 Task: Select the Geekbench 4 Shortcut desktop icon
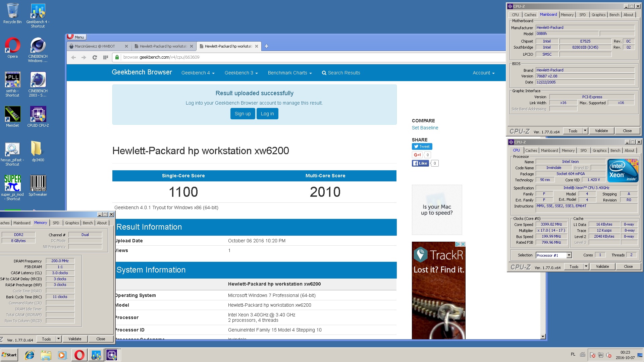38,15
